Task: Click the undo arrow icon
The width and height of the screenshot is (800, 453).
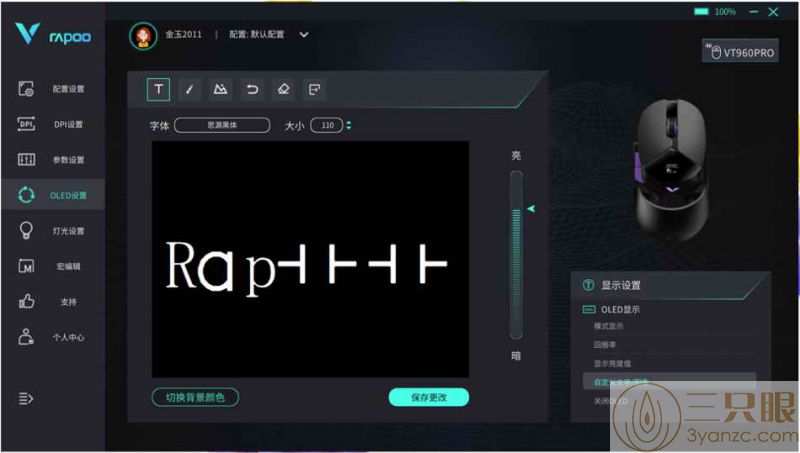Action: 252,89
